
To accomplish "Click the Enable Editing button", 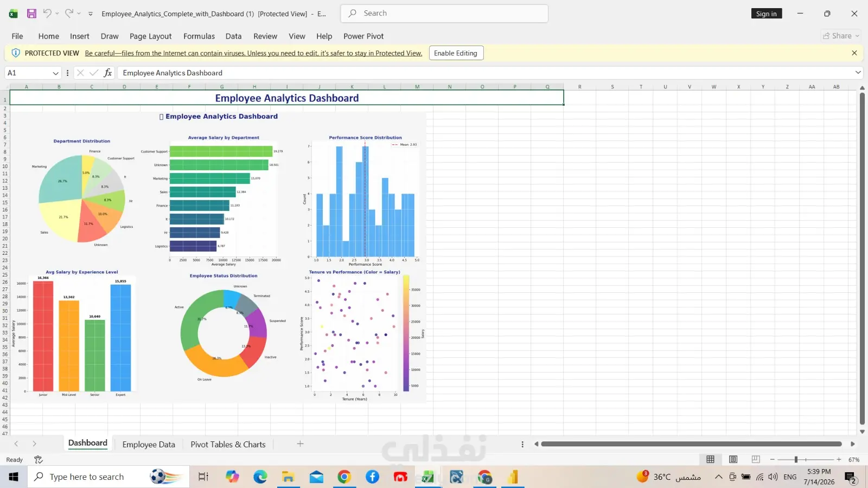I will 456,53.
